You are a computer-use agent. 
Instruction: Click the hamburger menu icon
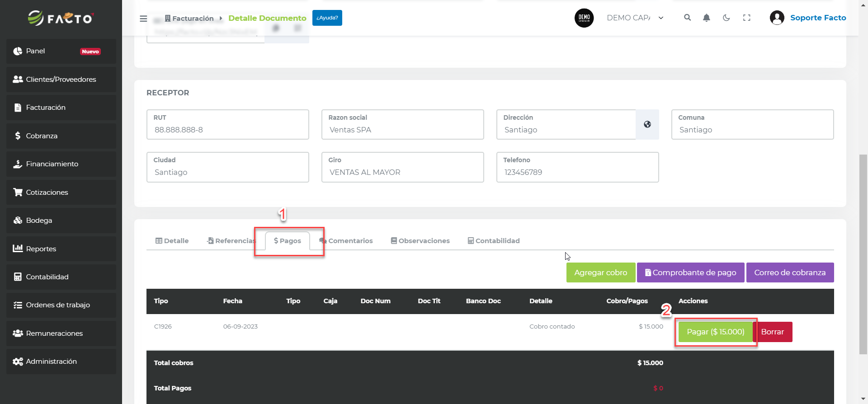[x=143, y=19]
